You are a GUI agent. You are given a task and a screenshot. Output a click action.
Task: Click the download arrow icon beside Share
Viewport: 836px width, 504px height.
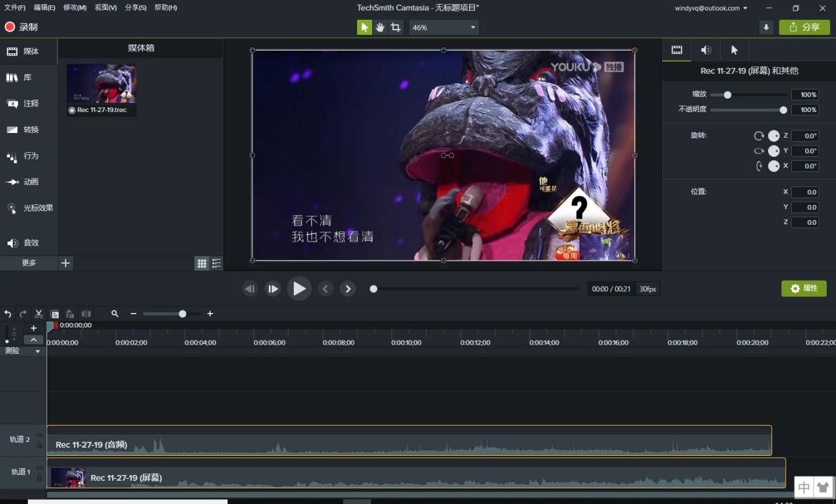tap(766, 28)
